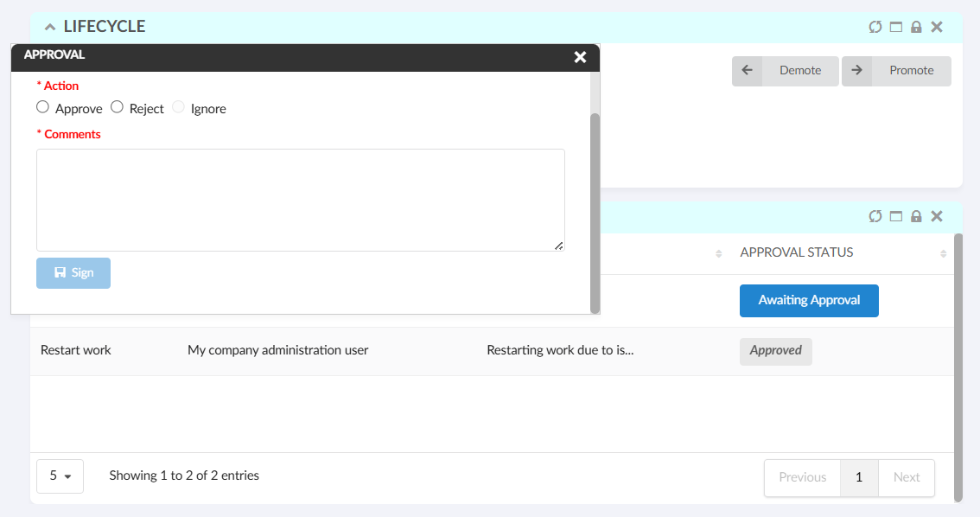Select the Ignore radio option

point(179,108)
